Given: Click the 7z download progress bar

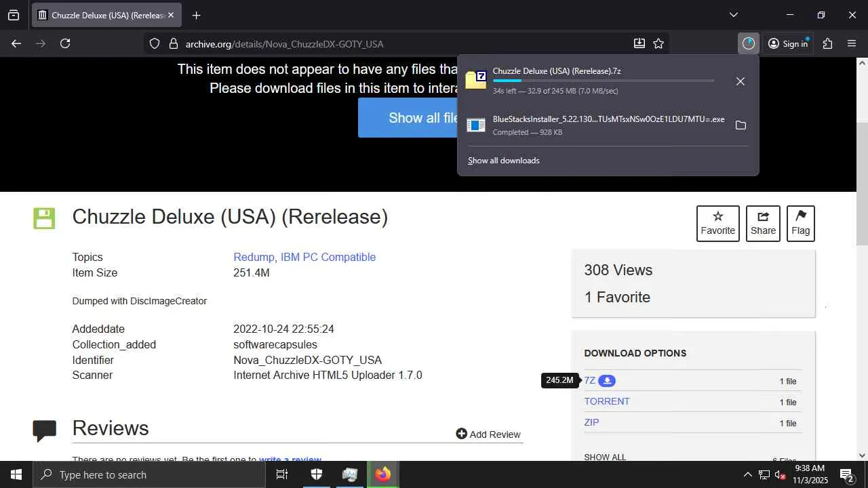Looking at the screenshot, I should [604, 81].
